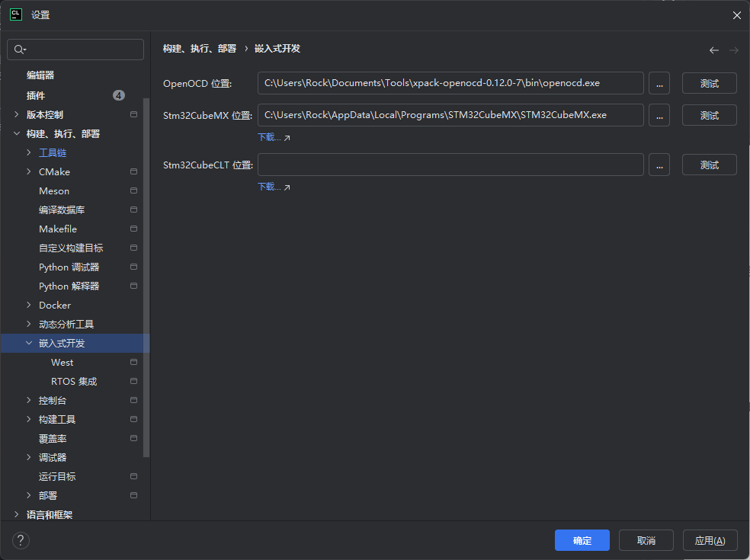Viewport: 750px width, 560px height.
Task: Browse for Stm32CubeMX path with the ... button
Action: point(659,115)
